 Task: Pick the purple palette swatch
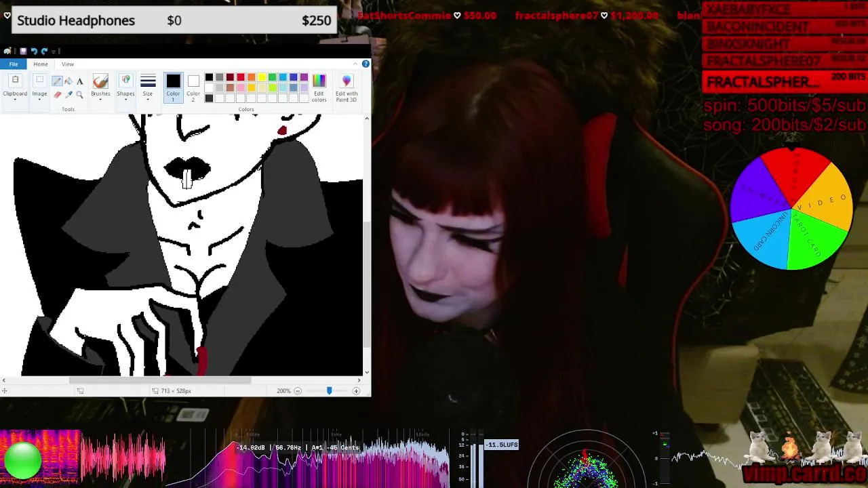tap(304, 77)
